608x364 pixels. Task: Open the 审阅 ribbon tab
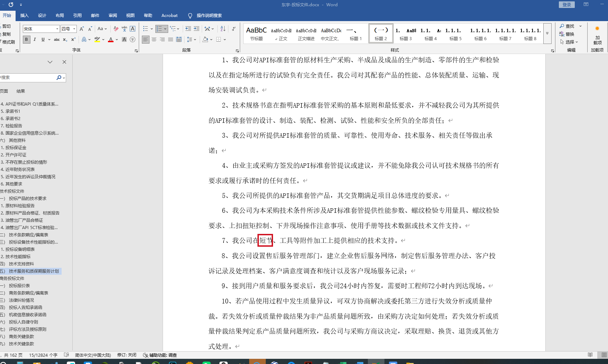tap(112, 15)
